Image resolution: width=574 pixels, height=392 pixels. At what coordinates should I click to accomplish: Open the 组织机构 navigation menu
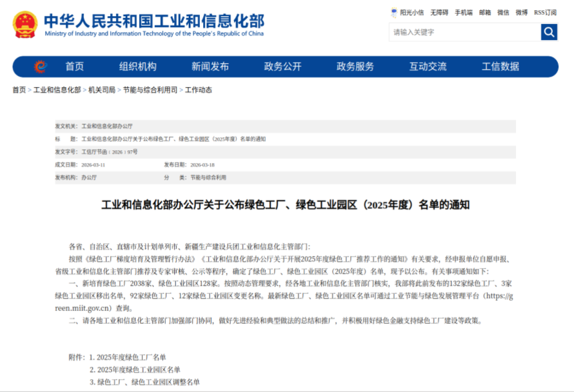click(x=137, y=66)
